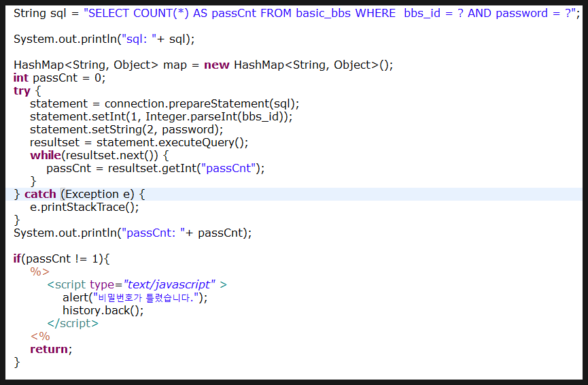Screen dimensions: 588x385
Task: Click the closing scriptlet tag '%>'
Action: [39, 271]
